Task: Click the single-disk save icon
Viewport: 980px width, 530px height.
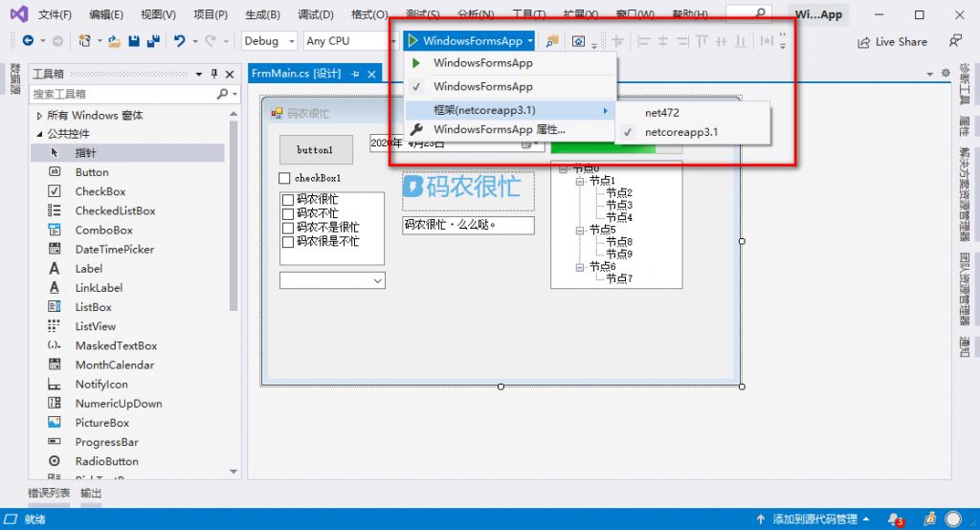Action: coord(134,41)
